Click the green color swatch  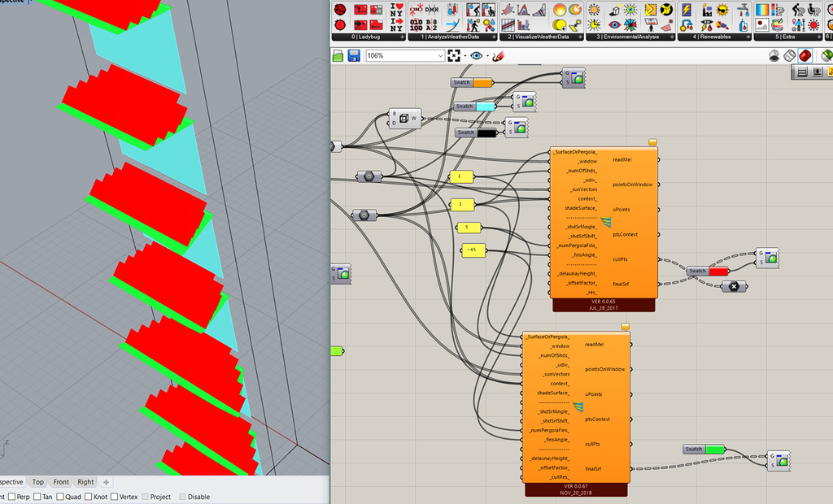click(x=714, y=450)
